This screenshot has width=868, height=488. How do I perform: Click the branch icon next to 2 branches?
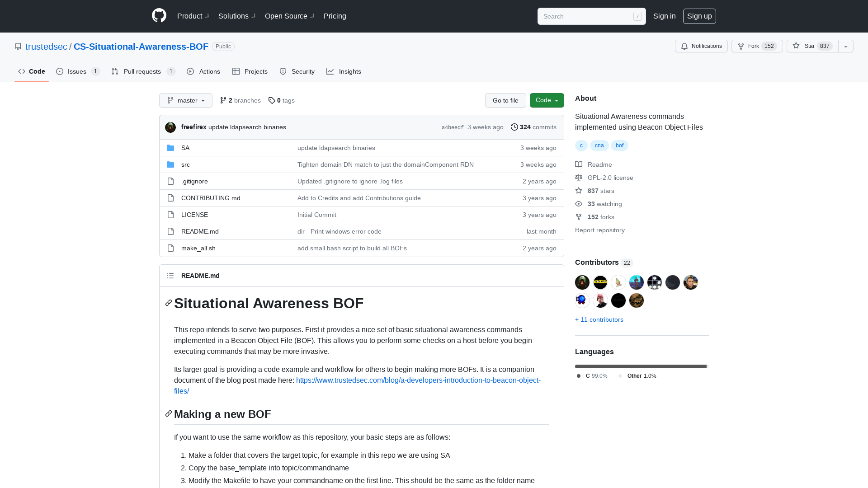[223, 100]
